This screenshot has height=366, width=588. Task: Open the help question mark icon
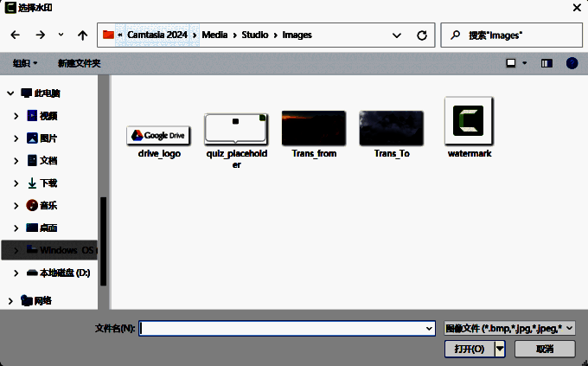click(x=572, y=63)
